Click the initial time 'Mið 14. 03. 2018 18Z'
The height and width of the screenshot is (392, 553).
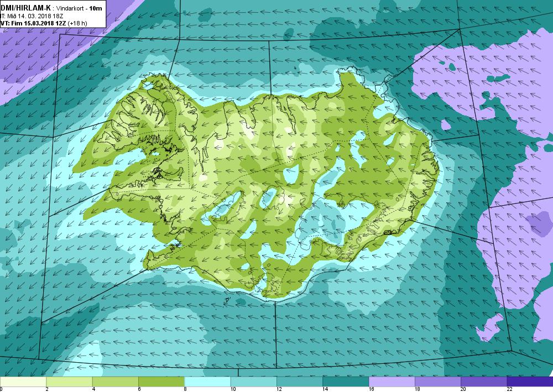point(35,16)
